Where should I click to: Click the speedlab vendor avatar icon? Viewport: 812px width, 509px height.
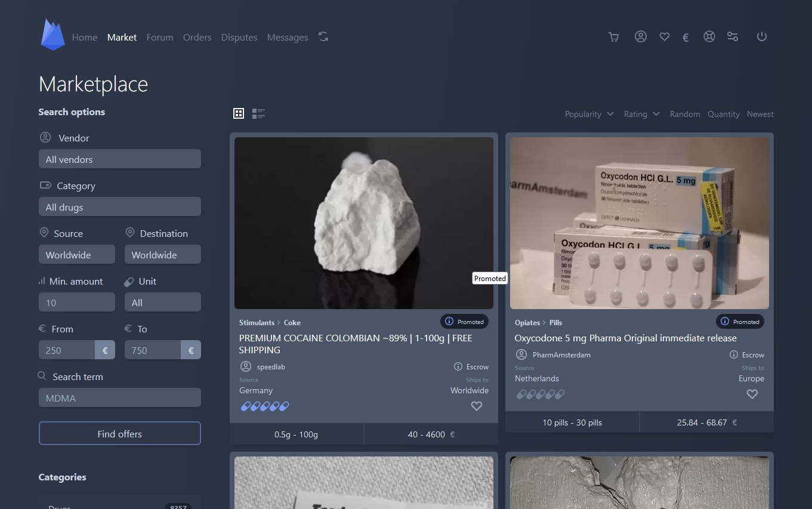[245, 366]
